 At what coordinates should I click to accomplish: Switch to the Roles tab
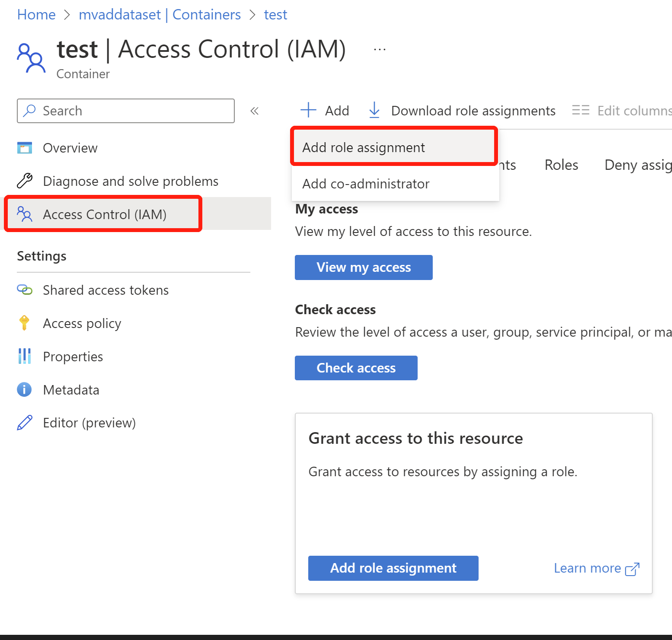pos(561,165)
